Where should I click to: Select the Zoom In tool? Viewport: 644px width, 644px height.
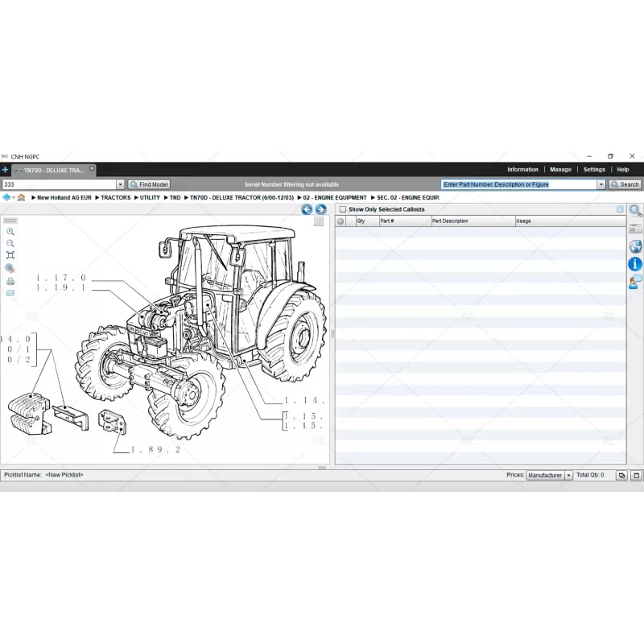pos(10,232)
